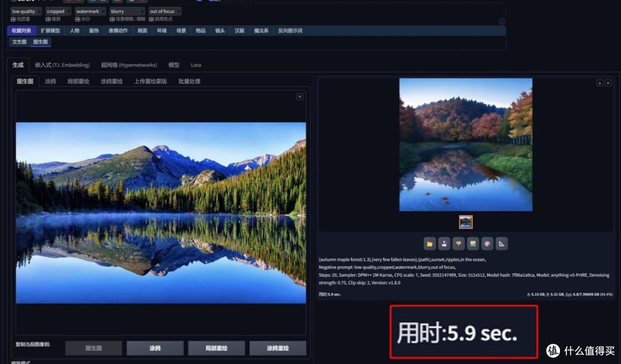Image resolution: width=621 pixels, height=364 pixels.
Task: Click translation icon beside 脱离焦点
Action: coord(151,19)
